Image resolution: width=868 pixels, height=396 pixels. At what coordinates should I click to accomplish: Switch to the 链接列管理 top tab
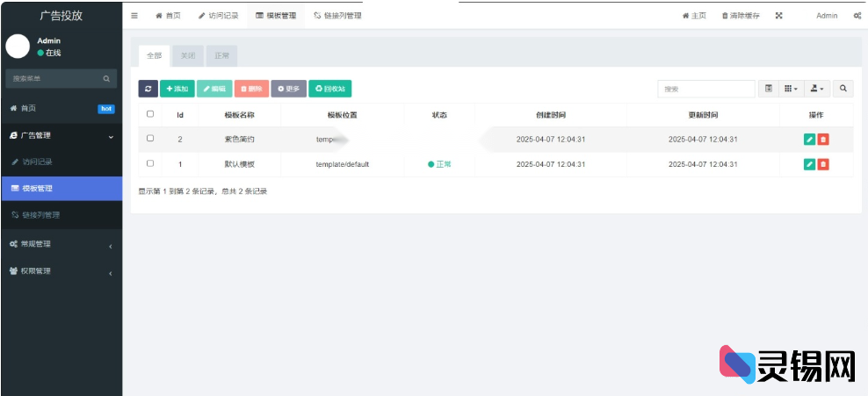tap(337, 16)
